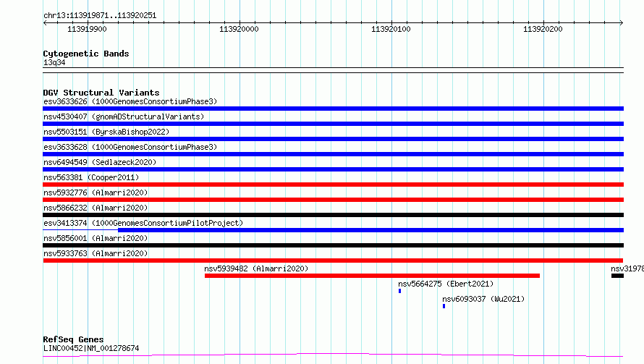Viewport: 644px width, 364px height.
Task: Open the DGV Structural Variants track heading
Action: tap(101, 93)
